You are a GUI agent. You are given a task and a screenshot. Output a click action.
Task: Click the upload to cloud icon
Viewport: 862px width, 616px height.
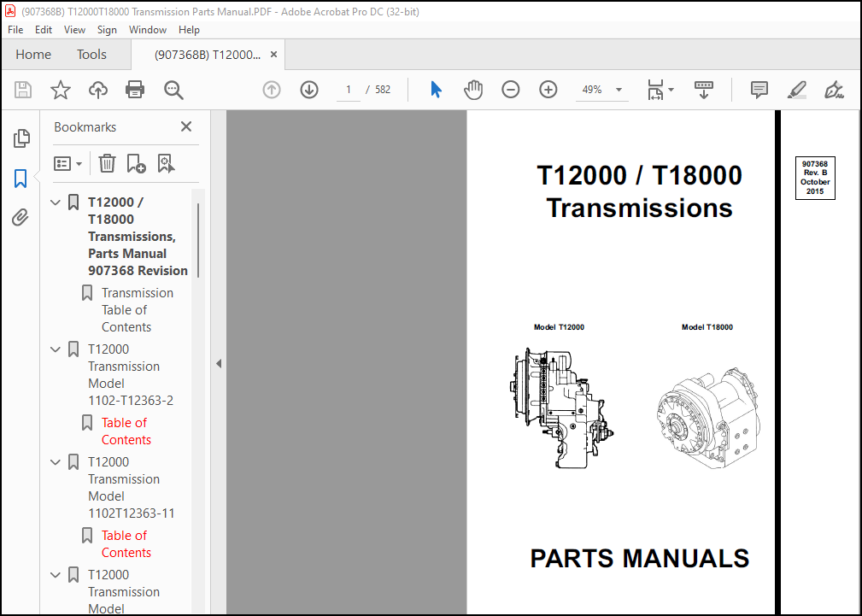[x=98, y=90]
